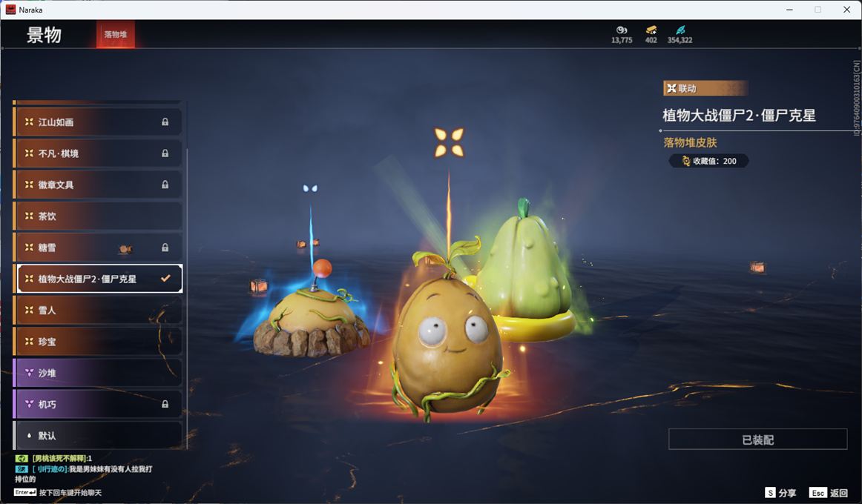Select the 茶饮 skin entry

pyautogui.click(x=98, y=216)
